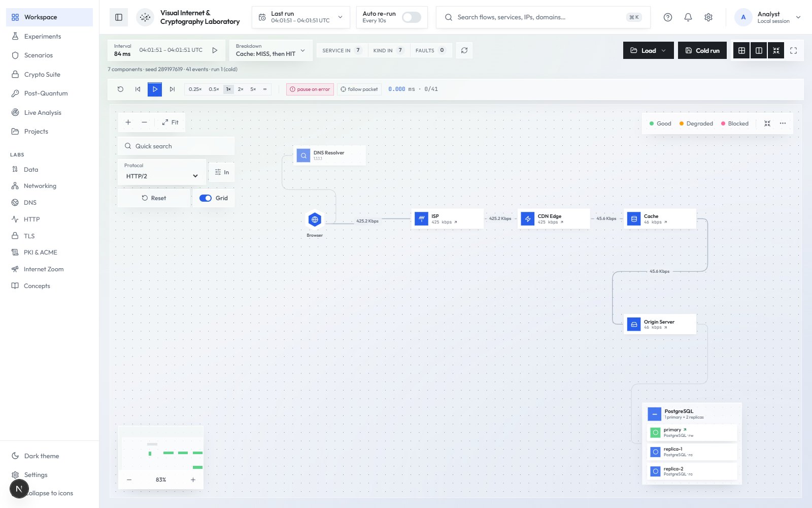Play the simulation timeline
The image size is (812, 508).
(x=155, y=89)
